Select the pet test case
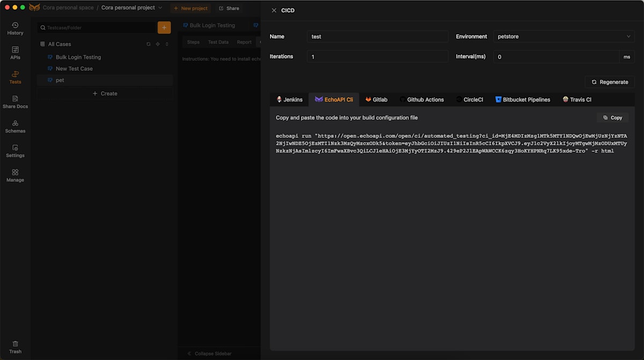The width and height of the screenshot is (644, 360). pyautogui.click(x=105, y=80)
